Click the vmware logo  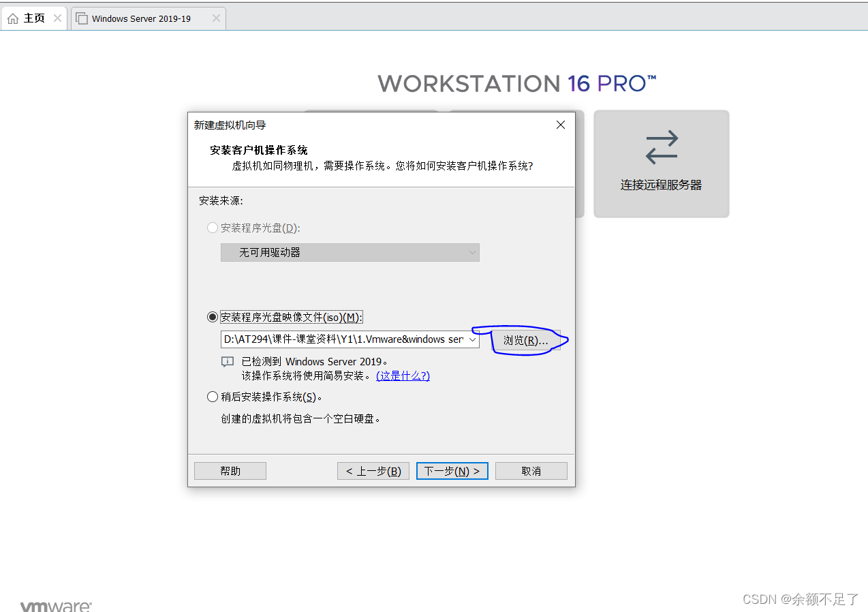(56, 606)
